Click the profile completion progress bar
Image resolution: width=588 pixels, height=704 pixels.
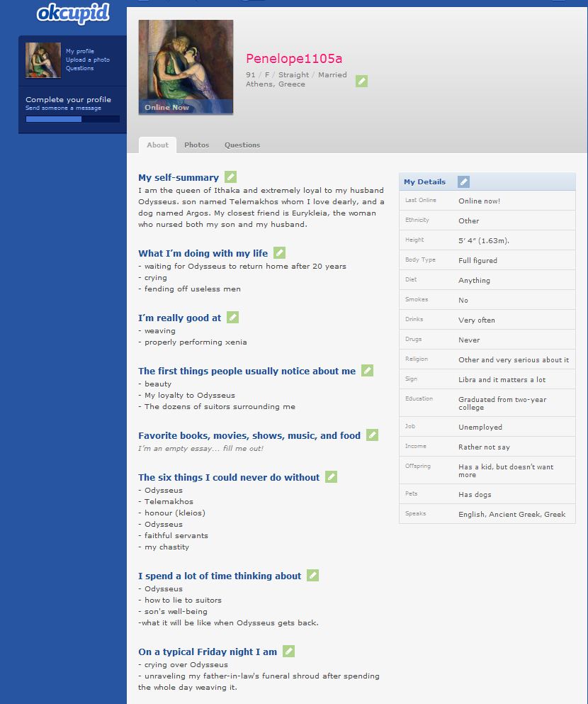point(72,119)
